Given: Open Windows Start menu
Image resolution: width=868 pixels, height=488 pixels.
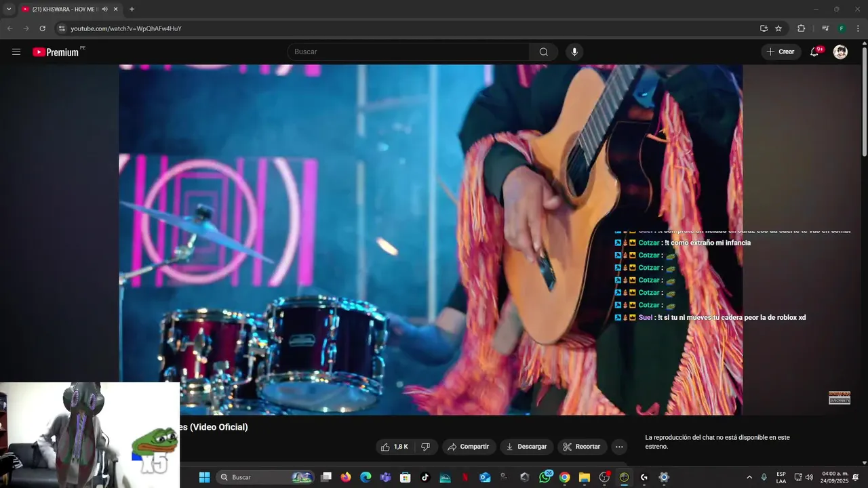Looking at the screenshot, I should [204, 477].
